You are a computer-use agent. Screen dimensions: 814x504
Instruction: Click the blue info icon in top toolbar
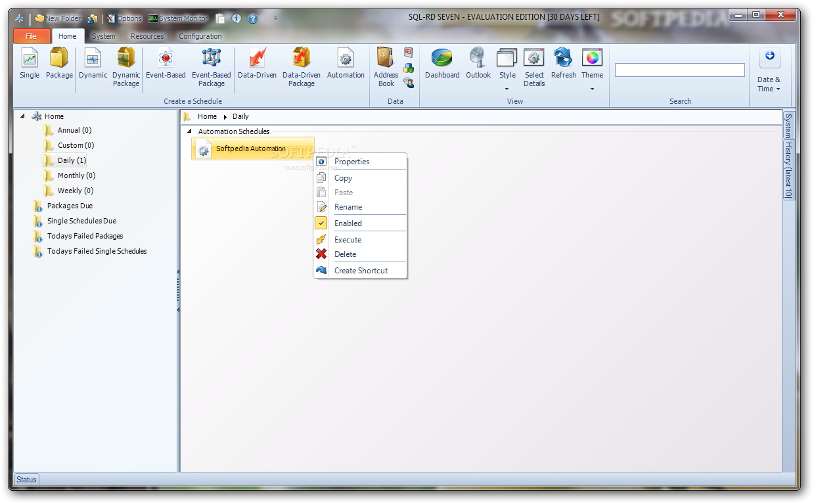pos(237,18)
